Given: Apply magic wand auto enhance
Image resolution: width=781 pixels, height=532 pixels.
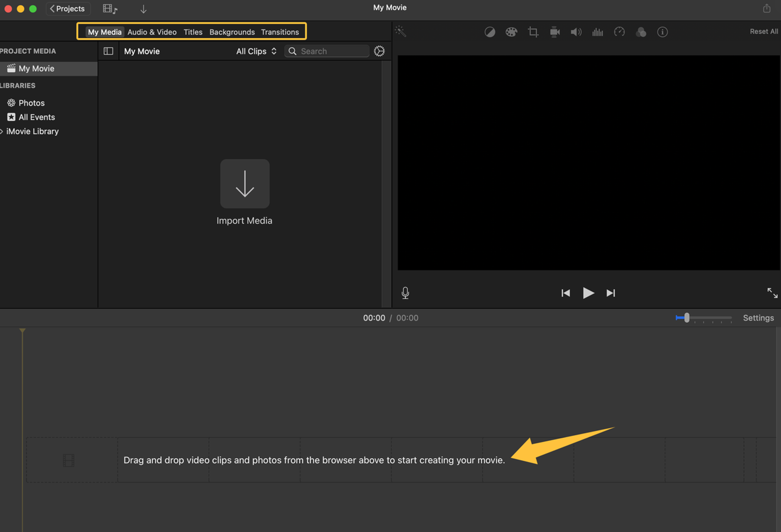Looking at the screenshot, I should (x=400, y=32).
